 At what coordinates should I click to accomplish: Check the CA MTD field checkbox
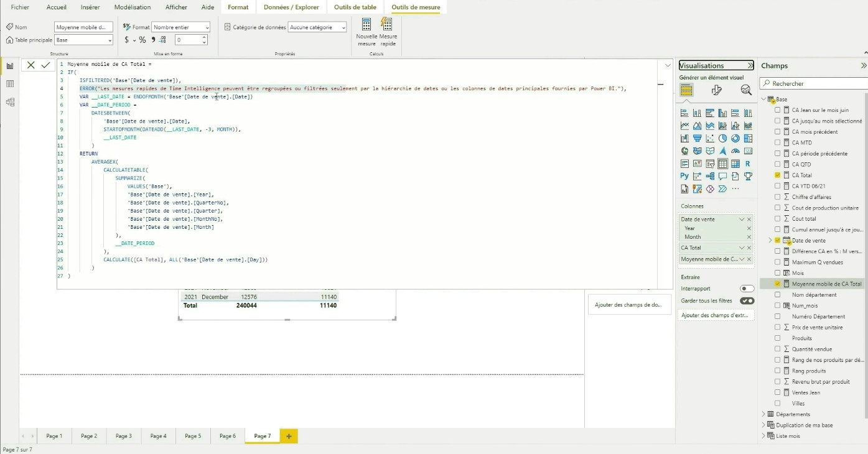[x=777, y=142]
